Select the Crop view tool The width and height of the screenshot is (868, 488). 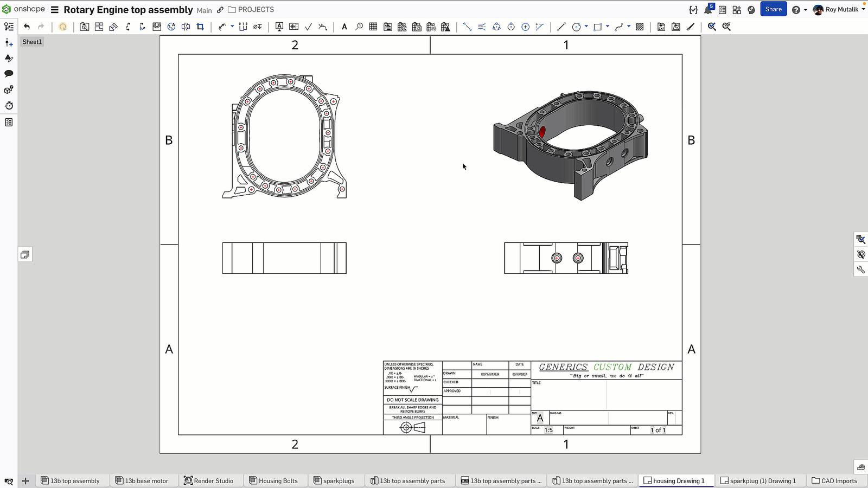[200, 27]
